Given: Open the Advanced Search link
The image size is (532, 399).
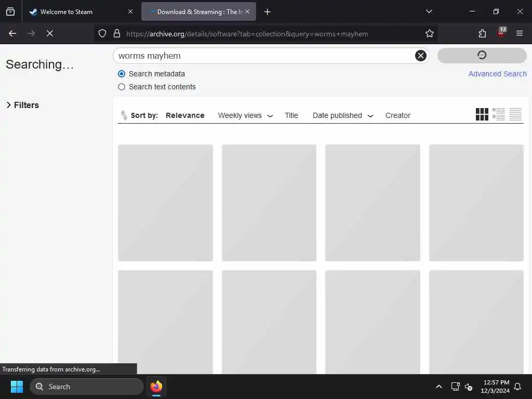Looking at the screenshot, I should pos(497,74).
